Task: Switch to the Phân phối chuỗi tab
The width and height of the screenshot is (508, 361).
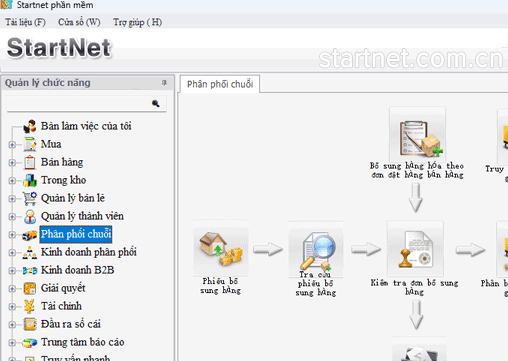Action: click(x=220, y=84)
